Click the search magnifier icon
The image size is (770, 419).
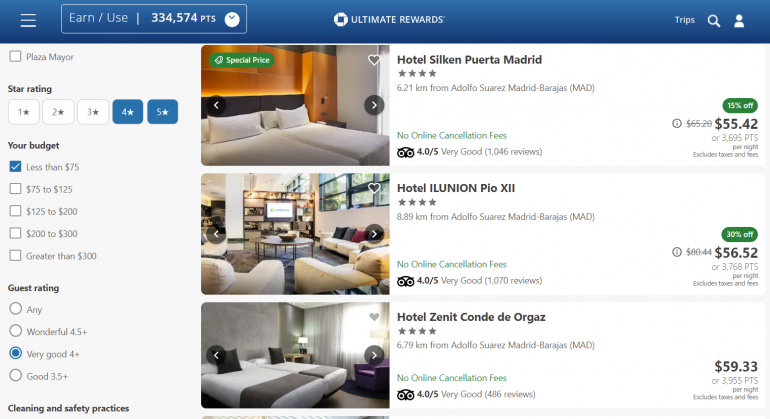tap(714, 21)
